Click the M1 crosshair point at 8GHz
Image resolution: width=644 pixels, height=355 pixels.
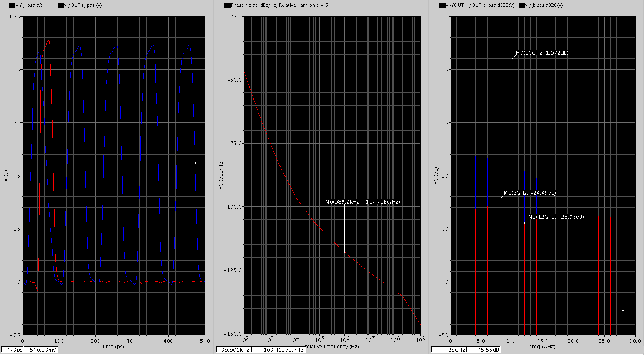point(500,199)
